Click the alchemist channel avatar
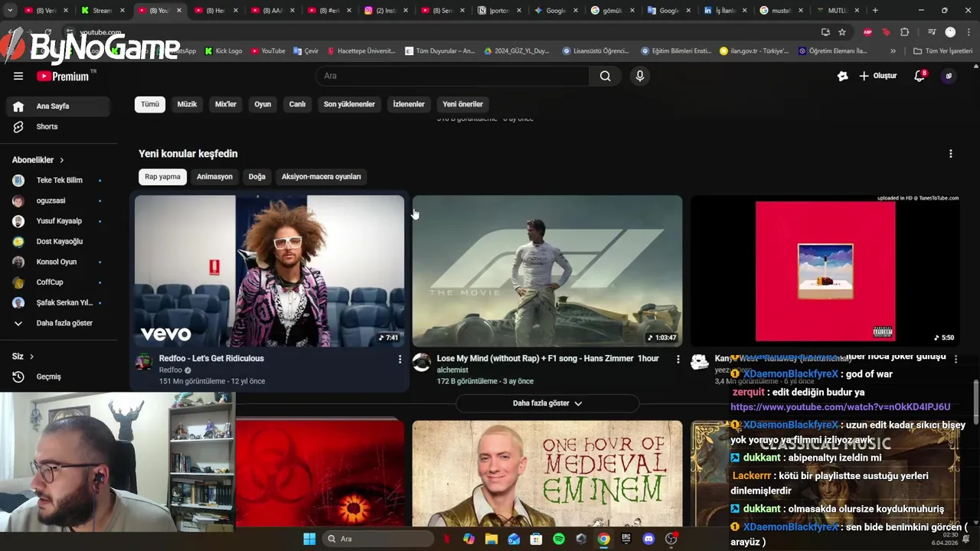The height and width of the screenshot is (551, 980). click(422, 362)
